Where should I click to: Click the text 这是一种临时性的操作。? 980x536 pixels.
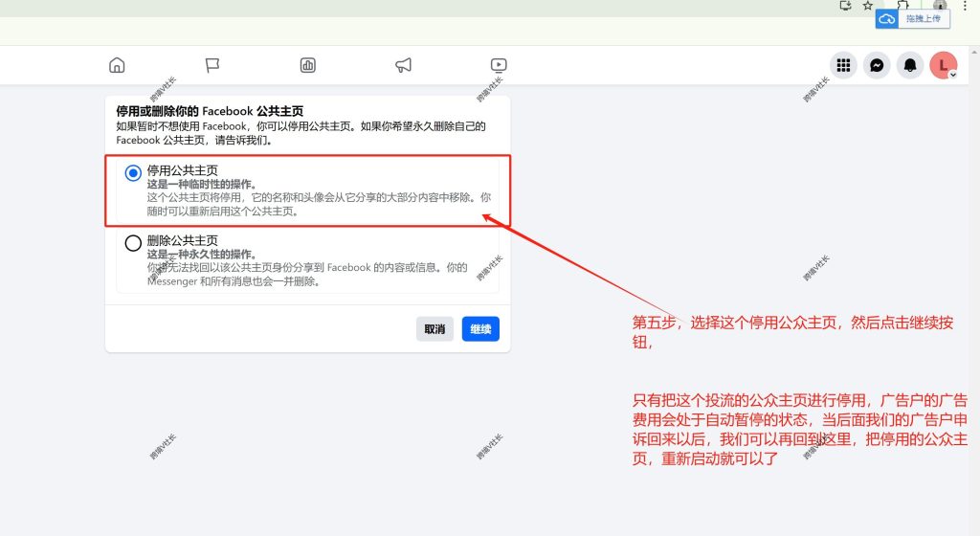click(202, 185)
